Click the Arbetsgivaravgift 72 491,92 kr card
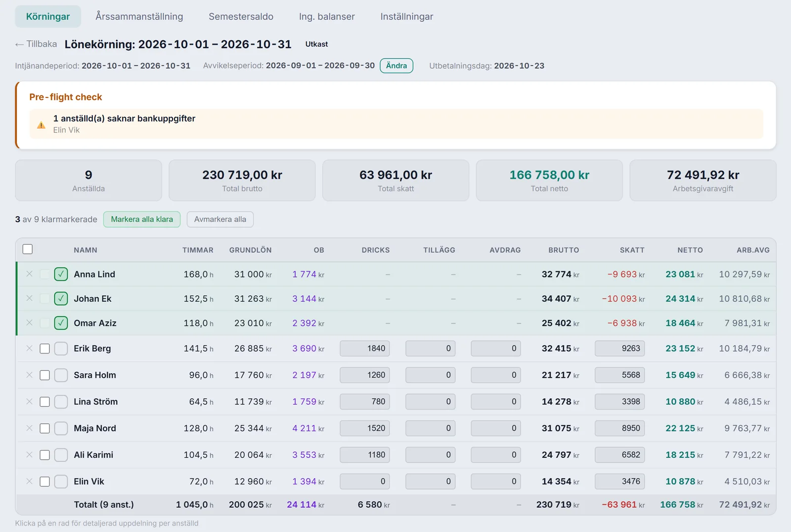 click(x=703, y=180)
